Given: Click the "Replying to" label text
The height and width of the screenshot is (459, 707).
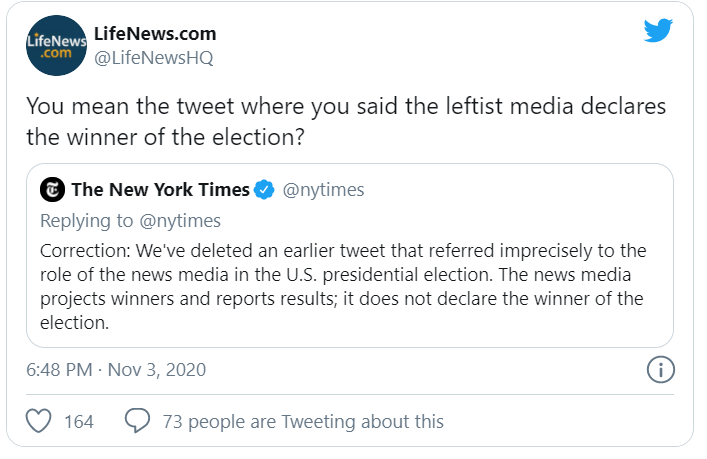Looking at the screenshot, I should pyautogui.click(x=85, y=220).
